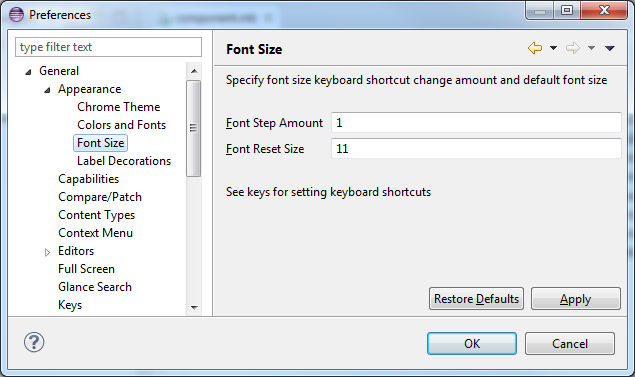Open the forward history dropdown arrow
This screenshot has width=635, height=377.
coord(591,48)
